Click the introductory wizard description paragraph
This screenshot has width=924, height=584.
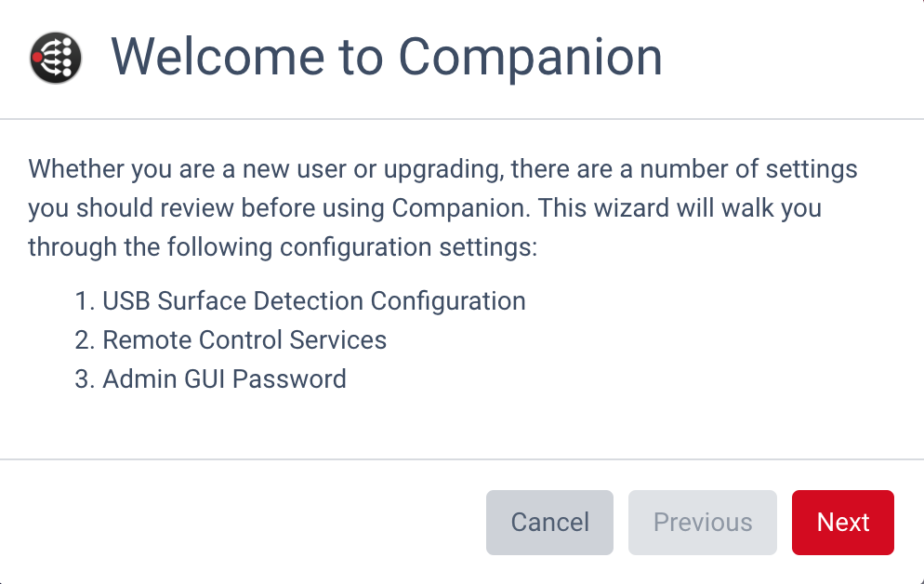click(443, 207)
